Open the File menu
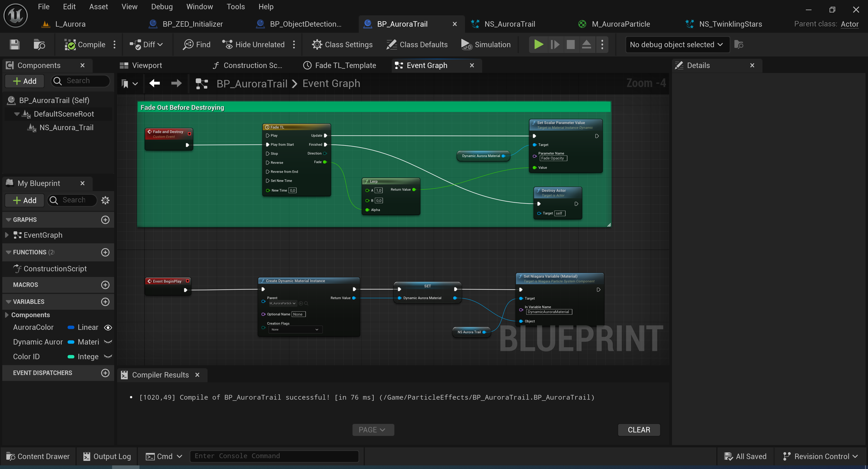The height and width of the screenshot is (469, 868). [44, 7]
